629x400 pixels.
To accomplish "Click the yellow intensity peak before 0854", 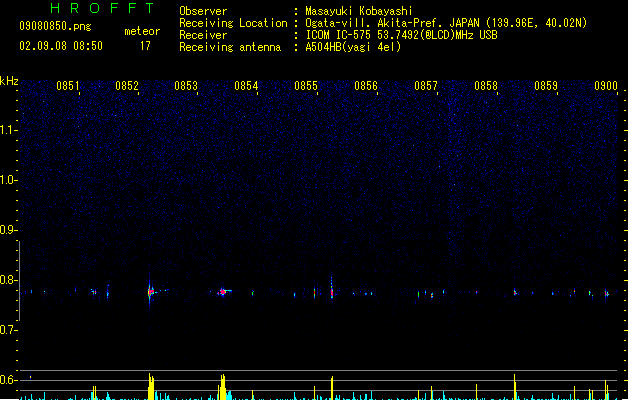I will point(223,387).
